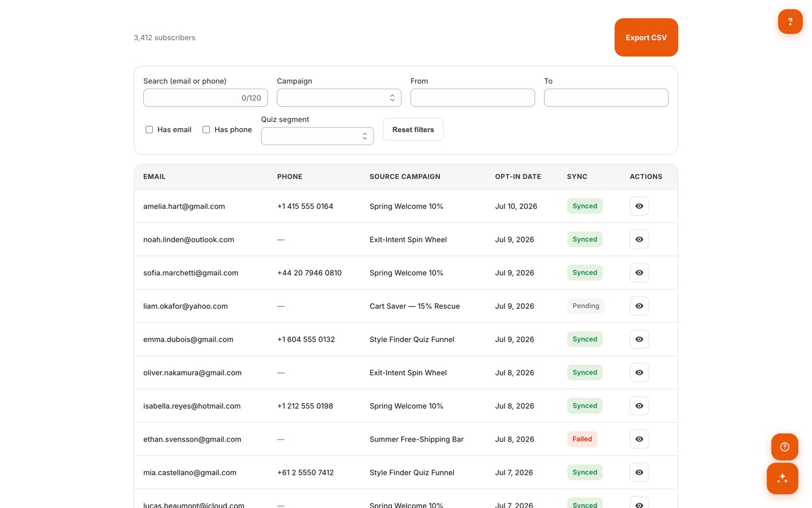Click Exit-Intent Spin Wheel in oliver.nakamura row
The width and height of the screenshot is (812, 508).
point(408,373)
